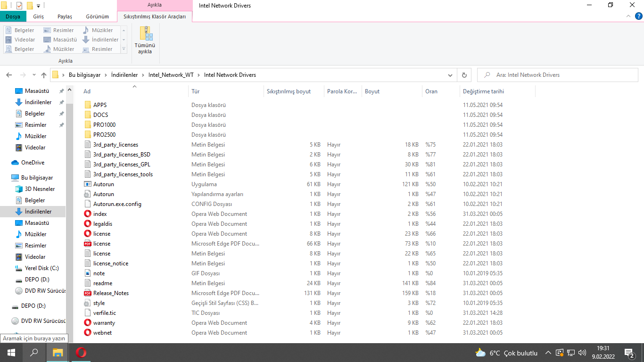This screenshot has width=644, height=362.
Task: Click the readme text document icon
Action: tap(87, 283)
